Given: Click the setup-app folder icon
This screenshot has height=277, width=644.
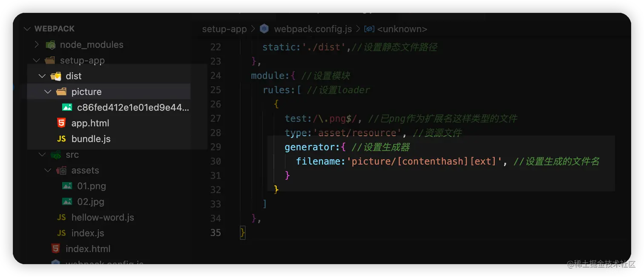Looking at the screenshot, I should (50, 61).
